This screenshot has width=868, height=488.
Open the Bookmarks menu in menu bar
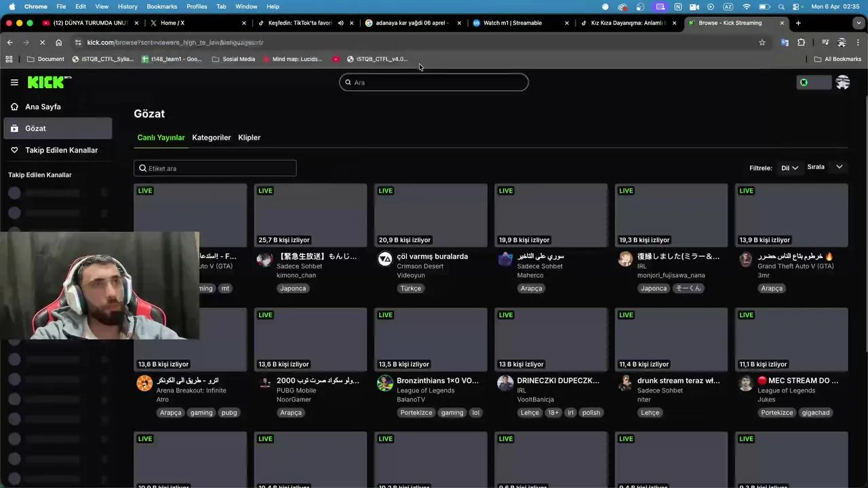[x=162, y=7]
